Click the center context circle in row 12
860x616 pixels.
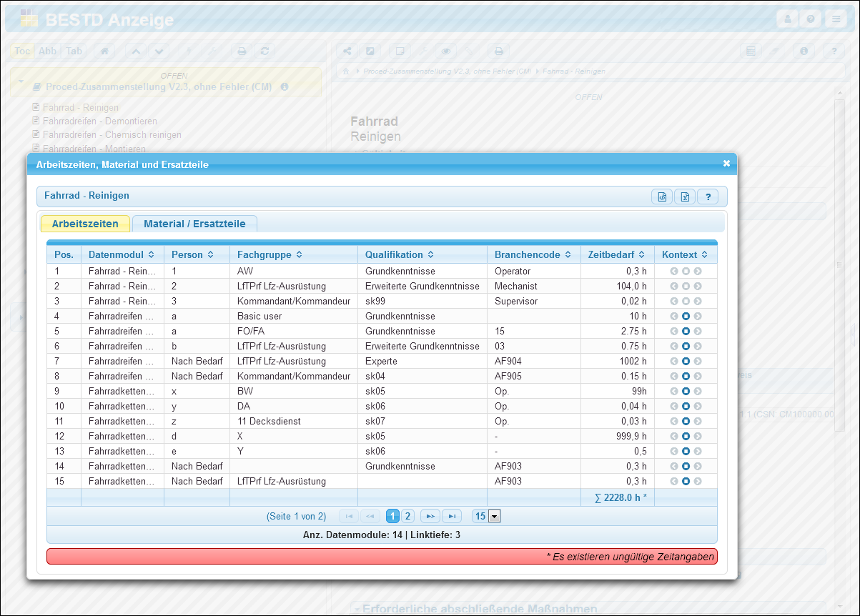[x=686, y=436]
